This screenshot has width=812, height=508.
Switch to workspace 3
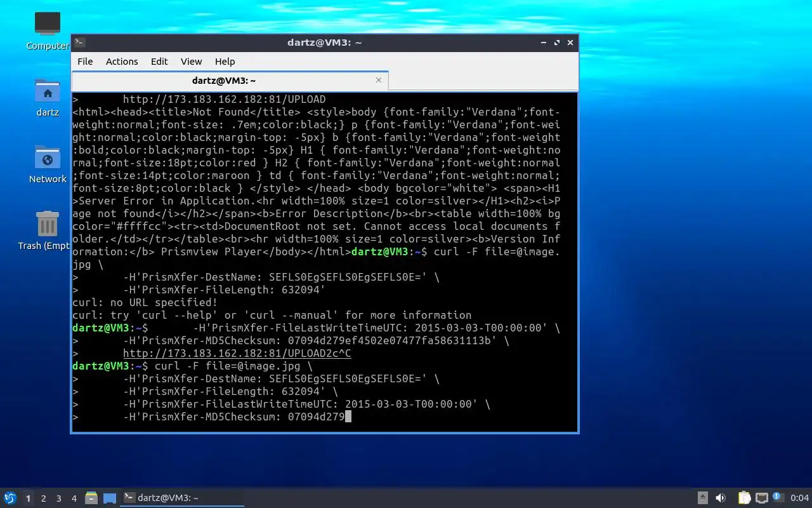59,498
